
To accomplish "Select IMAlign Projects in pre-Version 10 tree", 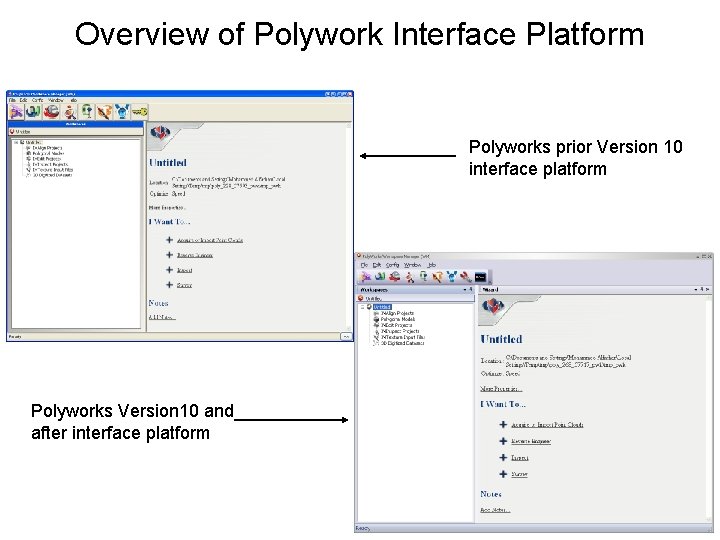I will pyautogui.click(x=47, y=148).
